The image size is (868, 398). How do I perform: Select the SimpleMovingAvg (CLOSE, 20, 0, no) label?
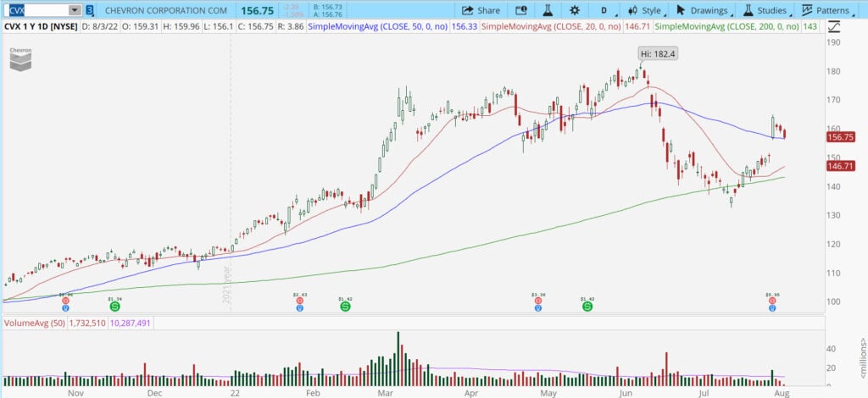pyautogui.click(x=551, y=26)
